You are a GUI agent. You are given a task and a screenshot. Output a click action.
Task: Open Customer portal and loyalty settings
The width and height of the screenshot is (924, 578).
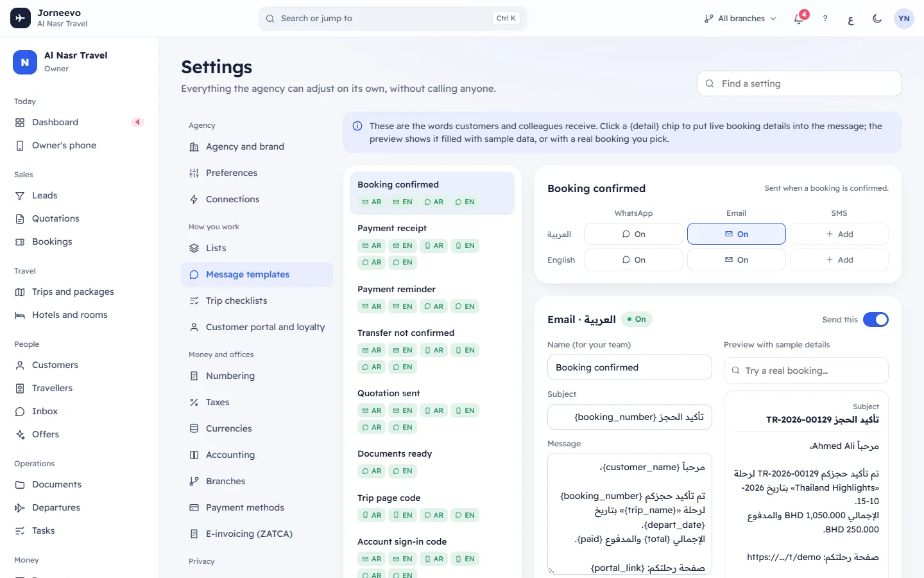click(x=257, y=328)
